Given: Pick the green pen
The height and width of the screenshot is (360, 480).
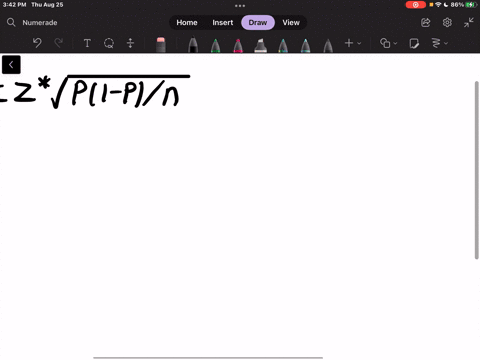Looking at the screenshot, I should coord(216,45).
